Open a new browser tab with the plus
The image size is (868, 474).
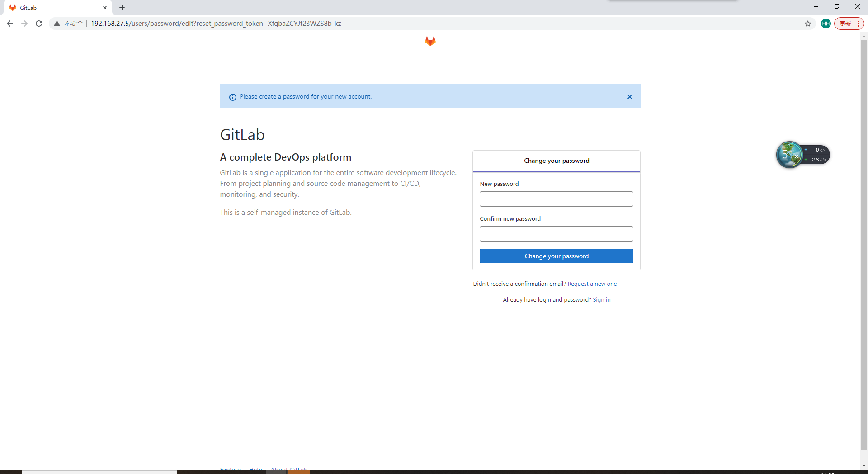[x=122, y=8]
